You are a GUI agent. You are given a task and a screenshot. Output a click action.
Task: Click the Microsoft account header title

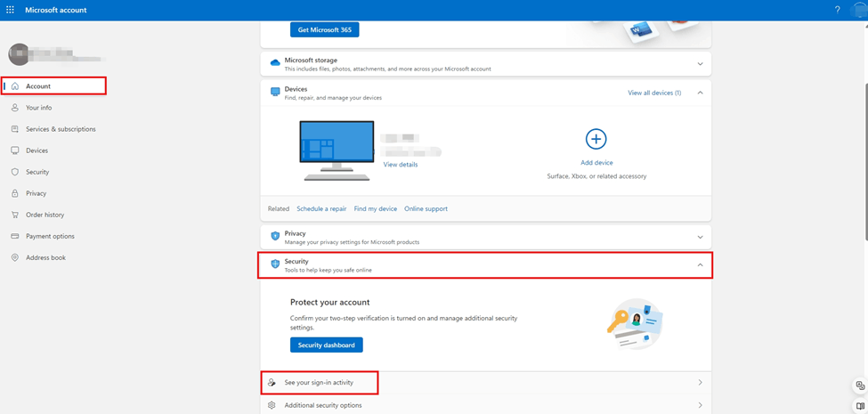pos(56,10)
